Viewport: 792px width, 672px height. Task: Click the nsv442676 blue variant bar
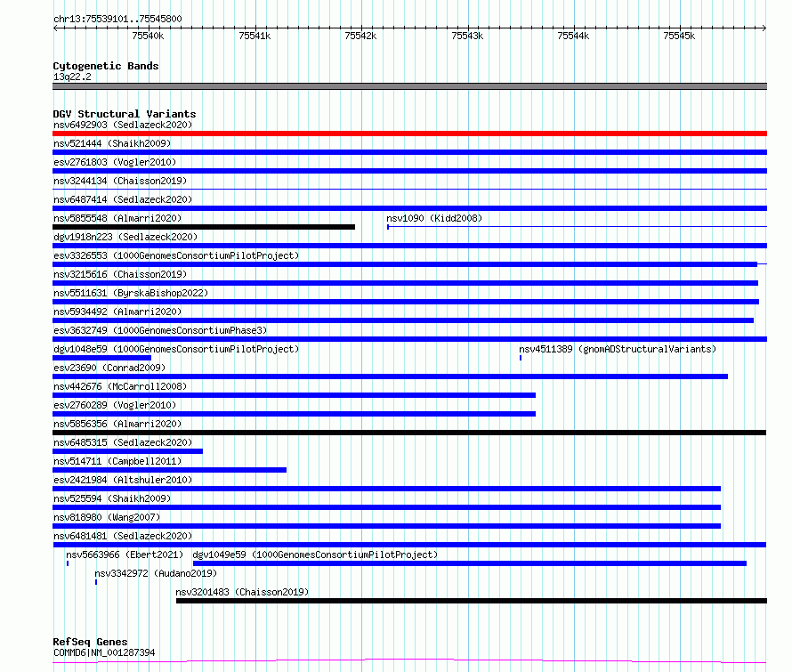(294, 395)
